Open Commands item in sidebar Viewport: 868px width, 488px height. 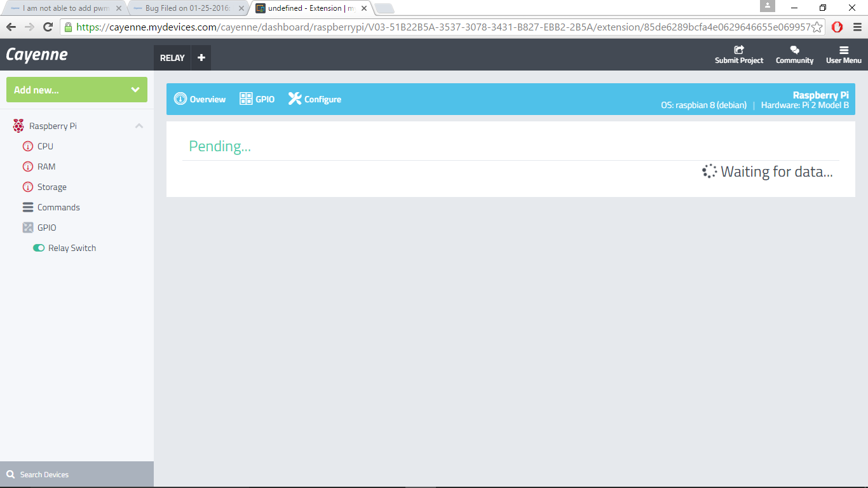[58, 207]
